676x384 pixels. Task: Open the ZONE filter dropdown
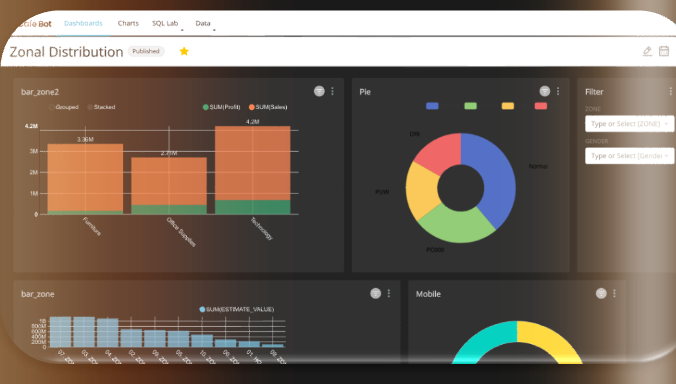pyautogui.click(x=629, y=124)
